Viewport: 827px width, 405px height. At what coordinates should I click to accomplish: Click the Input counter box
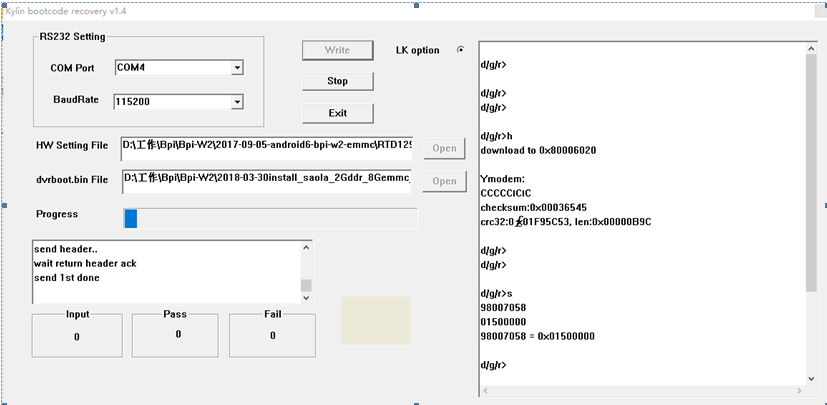click(x=77, y=337)
